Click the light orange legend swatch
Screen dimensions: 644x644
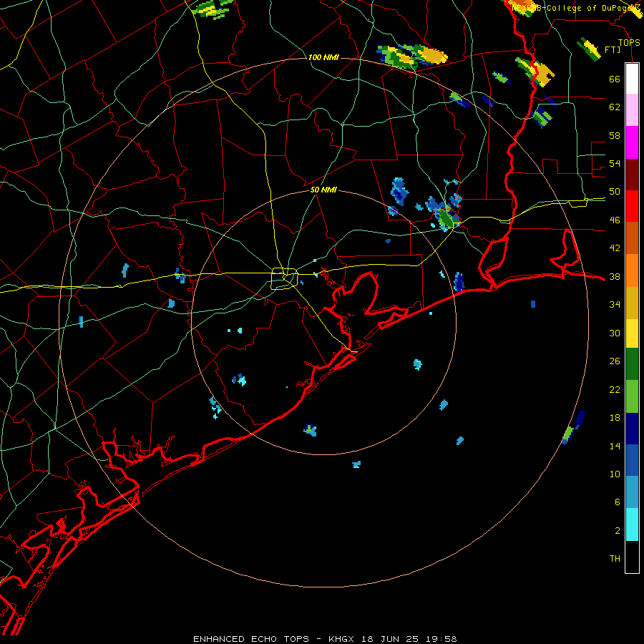pos(632,270)
